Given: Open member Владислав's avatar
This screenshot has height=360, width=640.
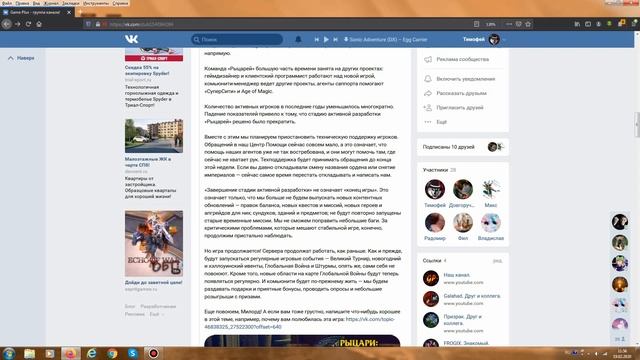Looking at the screenshot, I should (x=491, y=222).
